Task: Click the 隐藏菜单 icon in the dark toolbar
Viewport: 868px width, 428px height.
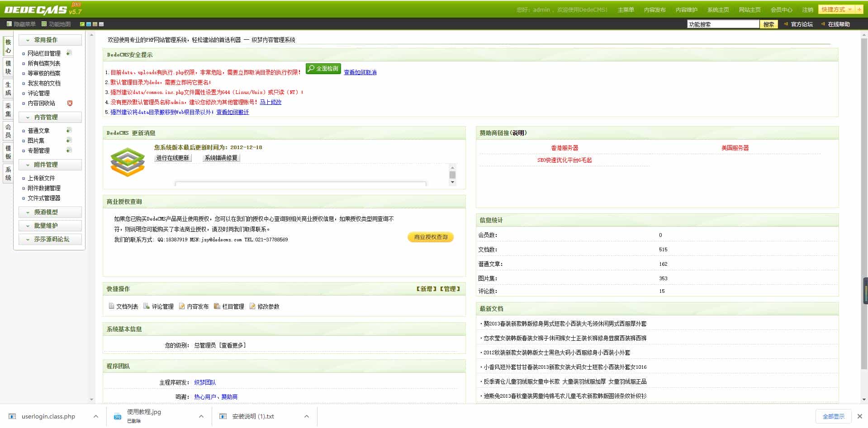Action: (9, 24)
